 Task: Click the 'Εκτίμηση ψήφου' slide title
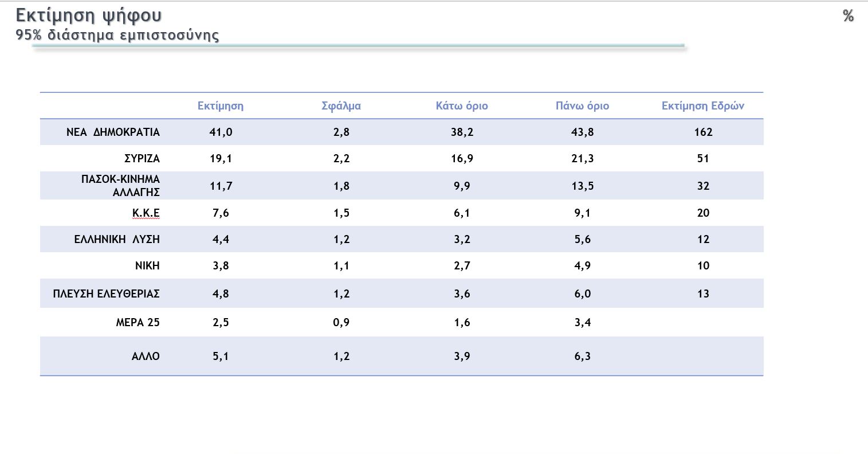tap(88, 16)
